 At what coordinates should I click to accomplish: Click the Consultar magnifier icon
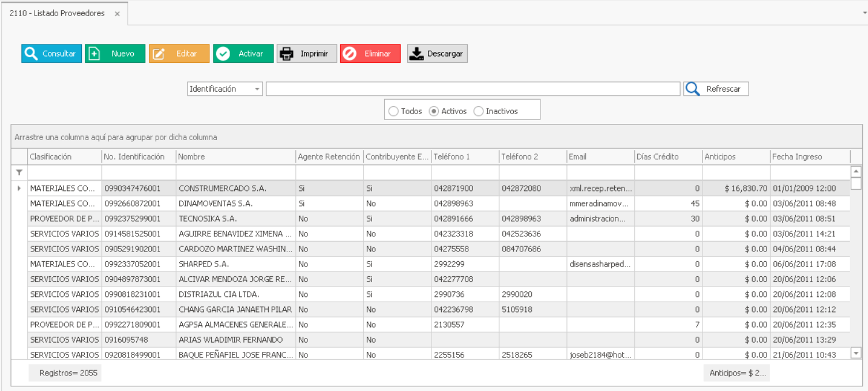click(31, 54)
